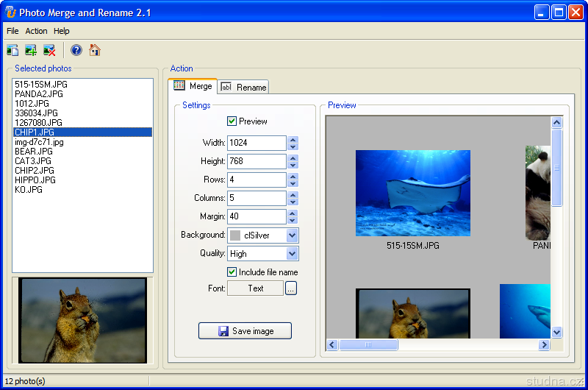Click the Rows input field
This screenshot has height=390, width=588.
[x=257, y=180]
